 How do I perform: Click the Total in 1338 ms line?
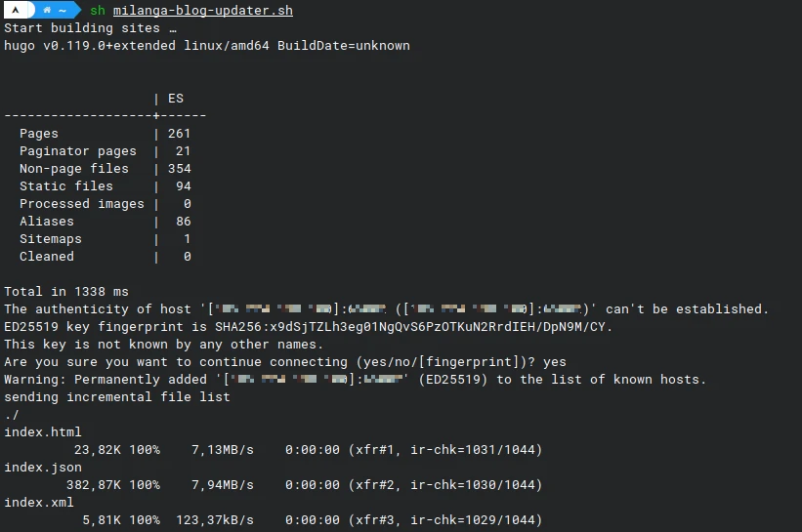(x=65, y=292)
